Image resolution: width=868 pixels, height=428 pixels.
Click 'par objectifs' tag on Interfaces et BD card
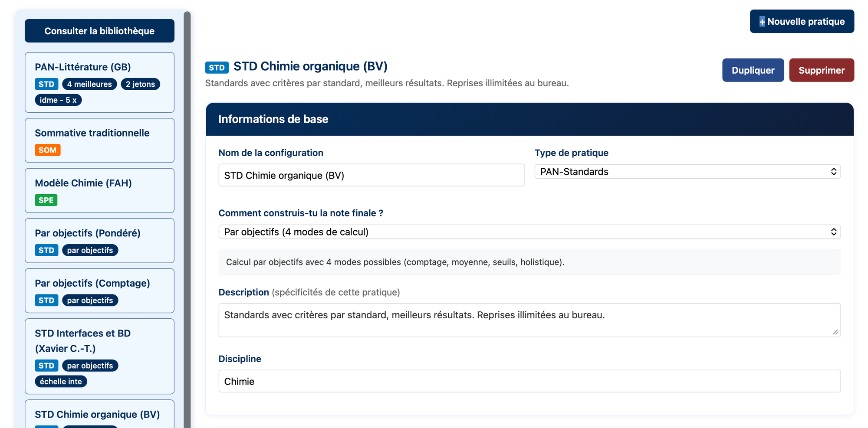point(90,366)
